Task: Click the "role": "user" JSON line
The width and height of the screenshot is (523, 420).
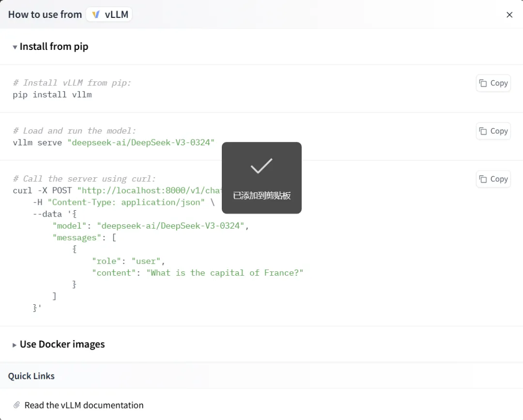Action: point(129,261)
